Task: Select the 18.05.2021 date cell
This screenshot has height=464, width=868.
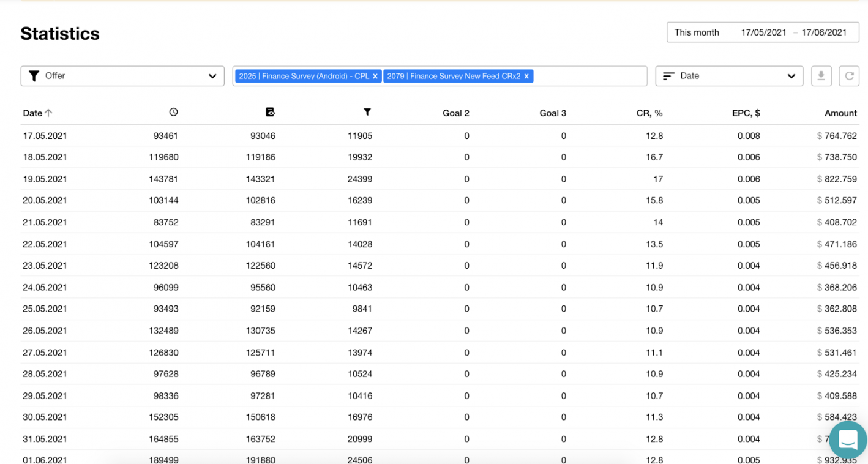Action: (45, 157)
